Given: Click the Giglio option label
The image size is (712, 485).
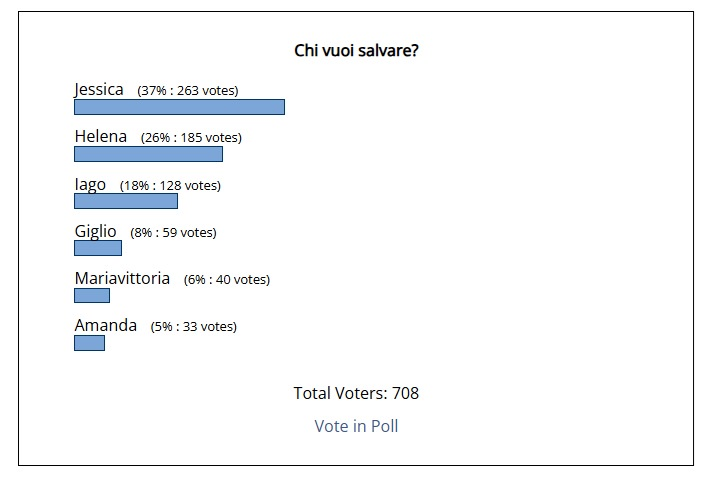Looking at the screenshot, I should (x=95, y=232).
